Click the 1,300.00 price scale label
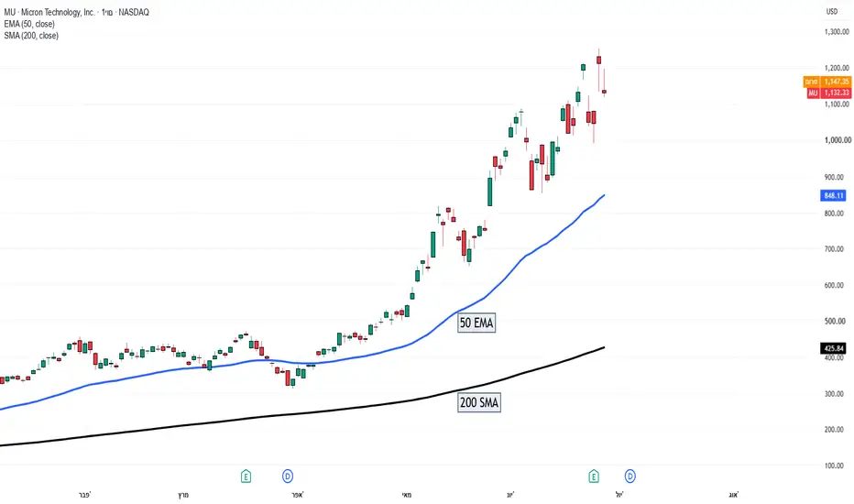This screenshot has width=854, height=504. click(838, 31)
